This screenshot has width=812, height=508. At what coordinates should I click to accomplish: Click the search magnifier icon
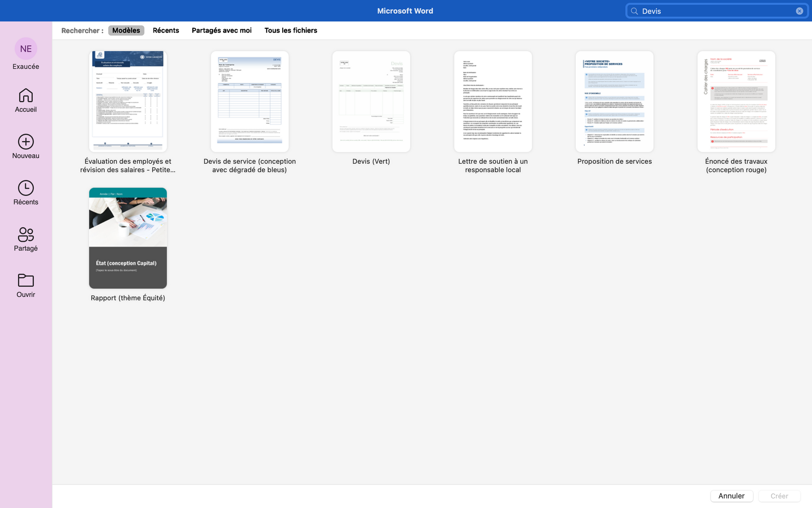tap(634, 11)
